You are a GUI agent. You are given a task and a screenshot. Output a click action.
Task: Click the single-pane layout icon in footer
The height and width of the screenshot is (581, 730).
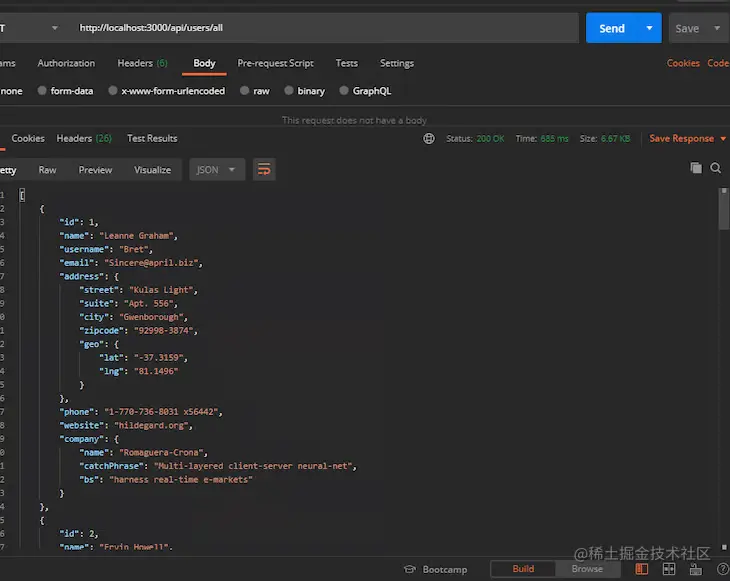(642, 569)
